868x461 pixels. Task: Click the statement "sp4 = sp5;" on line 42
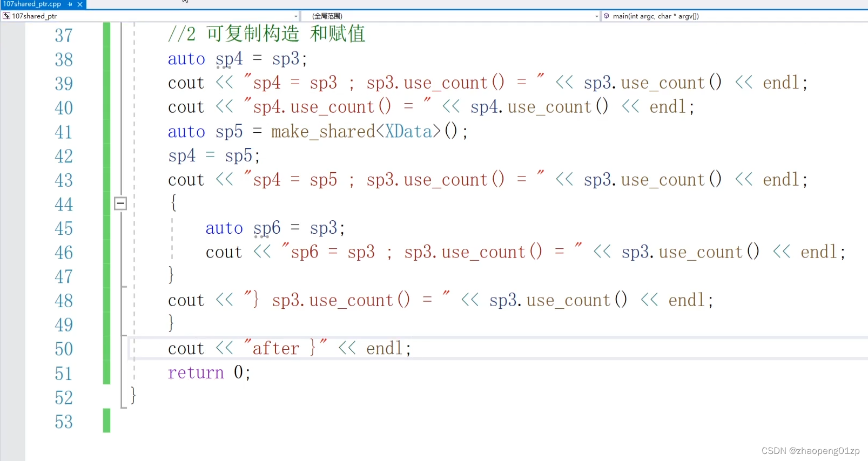point(214,156)
